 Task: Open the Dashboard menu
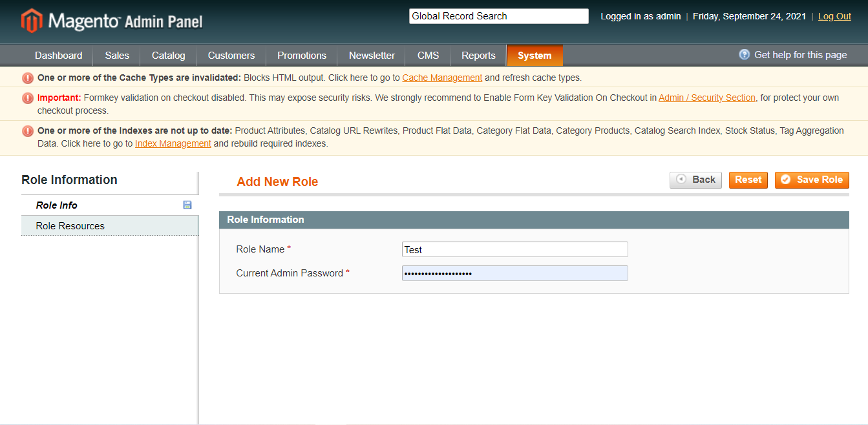click(x=58, y=56)
